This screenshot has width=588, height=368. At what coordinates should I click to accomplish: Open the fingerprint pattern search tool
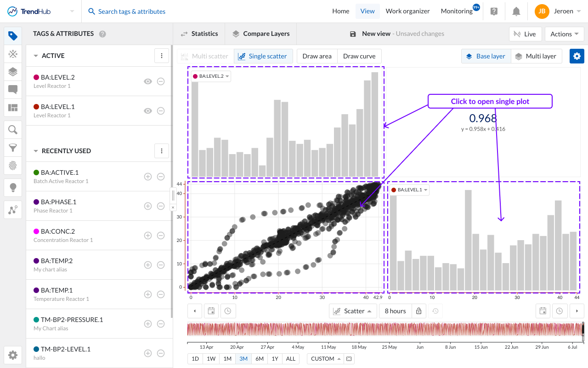[12, 165]
